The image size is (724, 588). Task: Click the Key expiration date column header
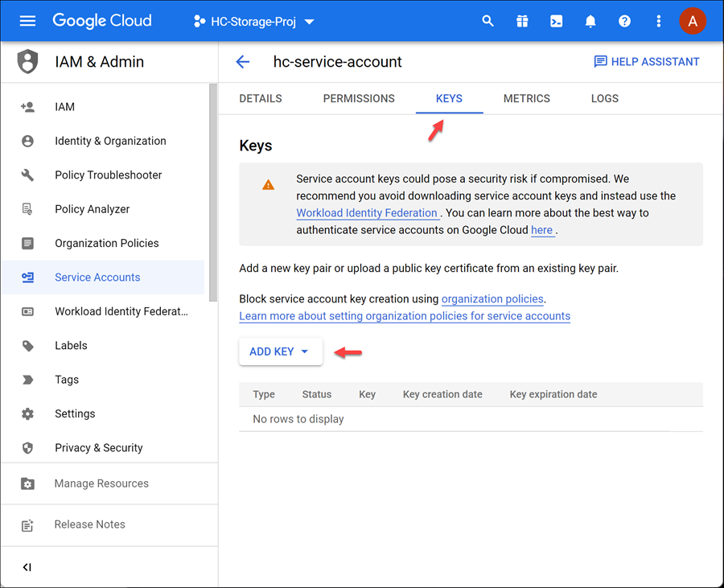(x=553, y=395)
